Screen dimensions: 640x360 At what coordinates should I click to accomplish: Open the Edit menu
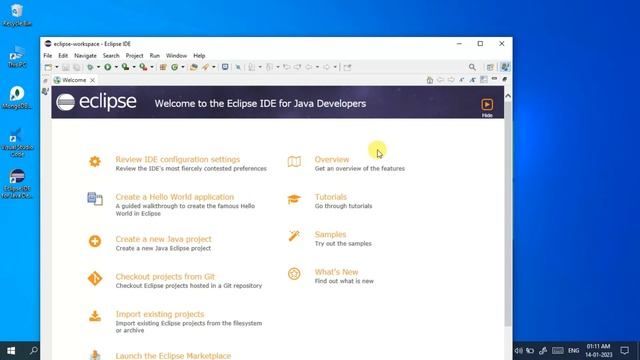tap(63, 56)
